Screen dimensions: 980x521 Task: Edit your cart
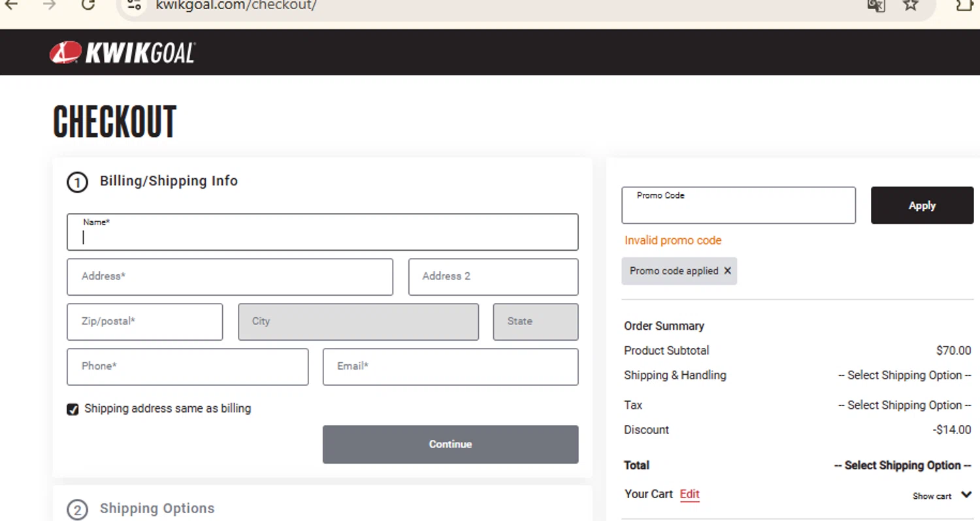point(690,494)
